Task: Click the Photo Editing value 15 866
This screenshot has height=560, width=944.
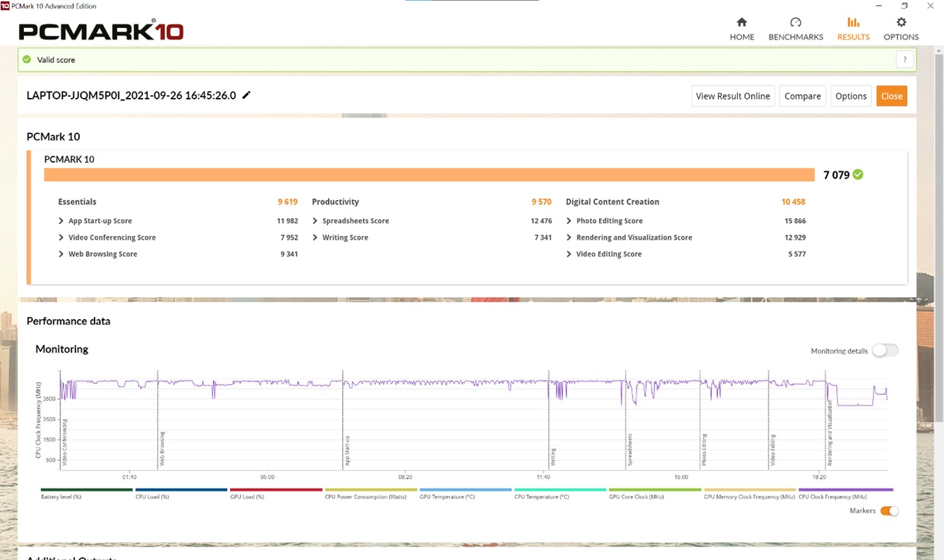Action: (x=795, y=221)
